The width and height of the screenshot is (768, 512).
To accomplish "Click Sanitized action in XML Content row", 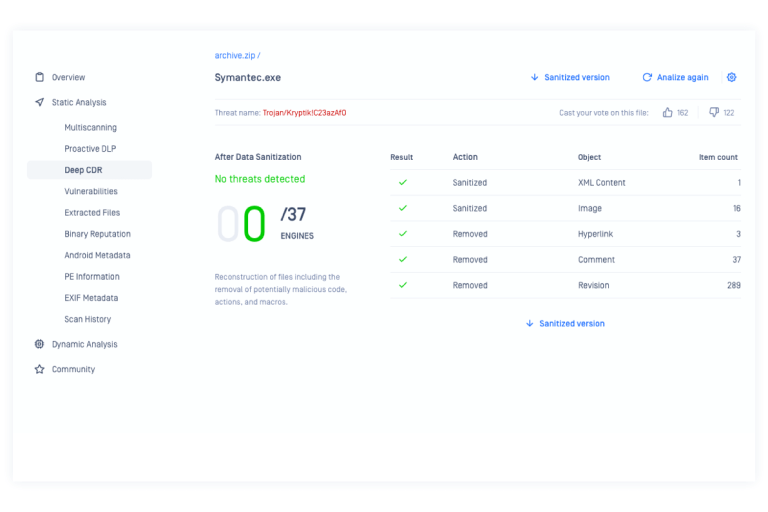I will (x=470, y=183).
